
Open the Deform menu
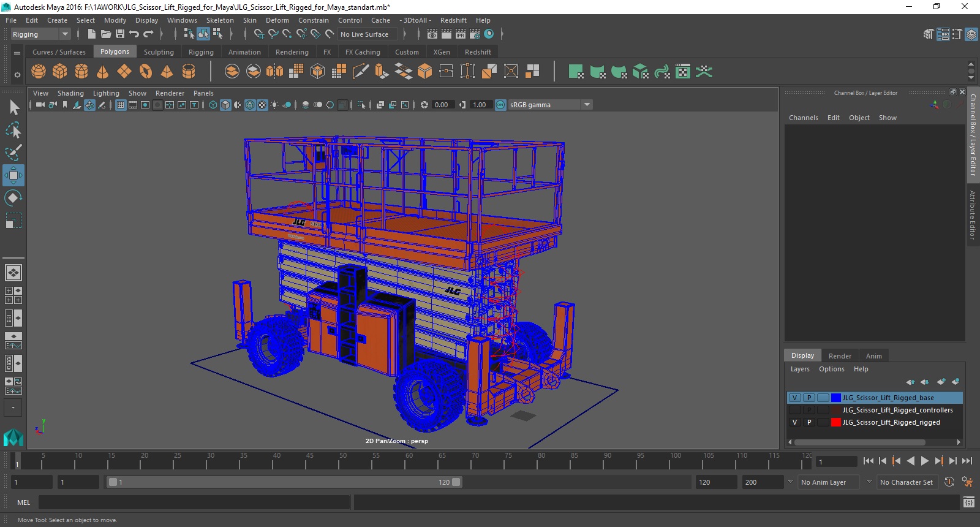tap(277, 20)
